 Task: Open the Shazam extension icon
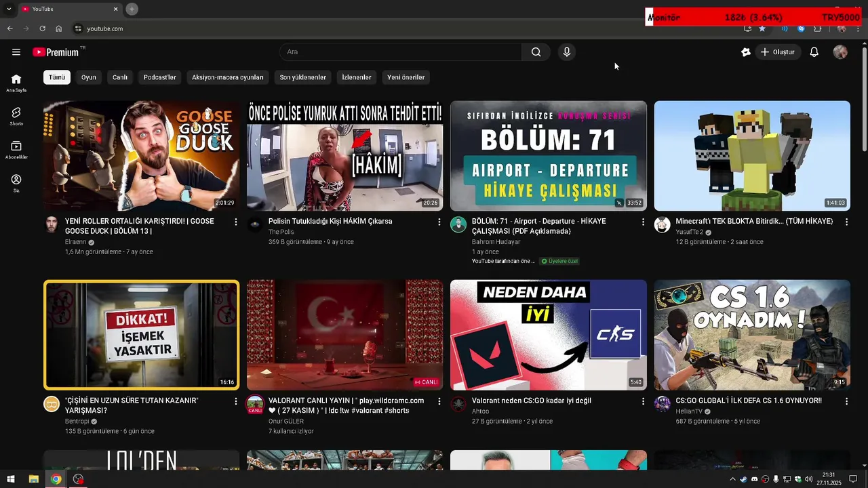[x=801, y=28]
